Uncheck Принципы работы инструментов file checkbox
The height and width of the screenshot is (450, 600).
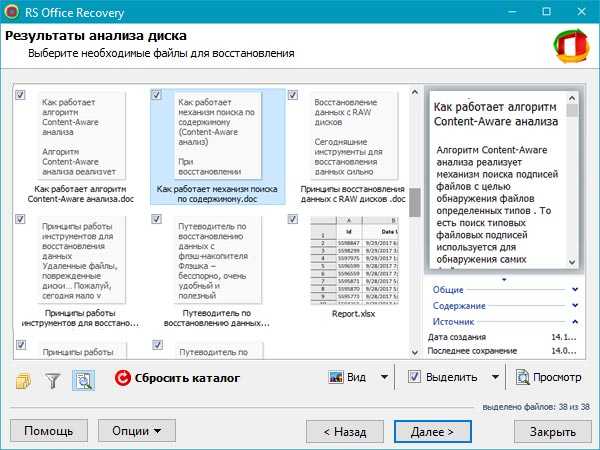pyautogui.click(x=20, y=219)
